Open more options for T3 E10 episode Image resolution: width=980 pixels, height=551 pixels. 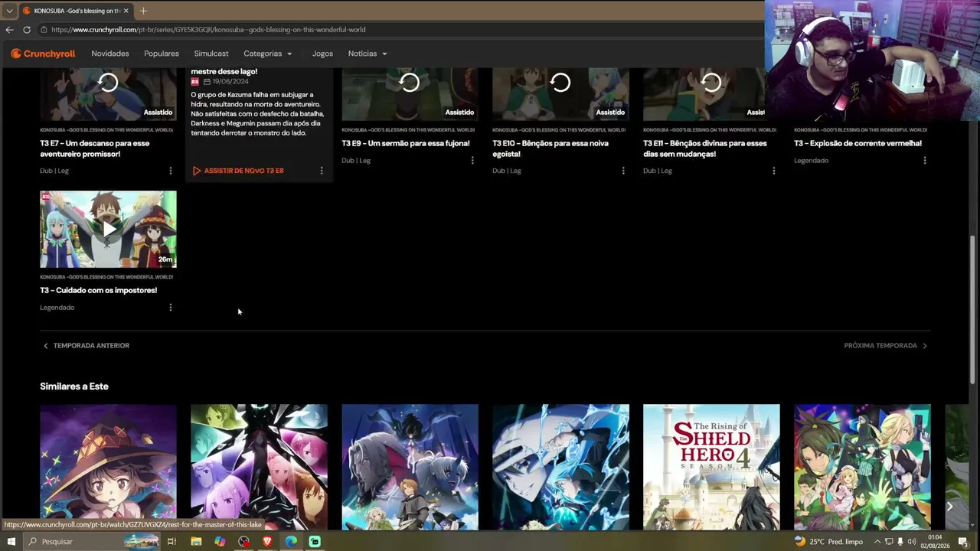point(623,171)
